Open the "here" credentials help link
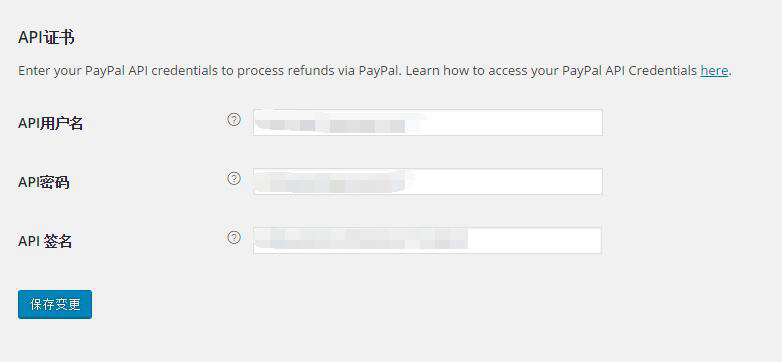782x362 pixels. (x=714, y=71)
